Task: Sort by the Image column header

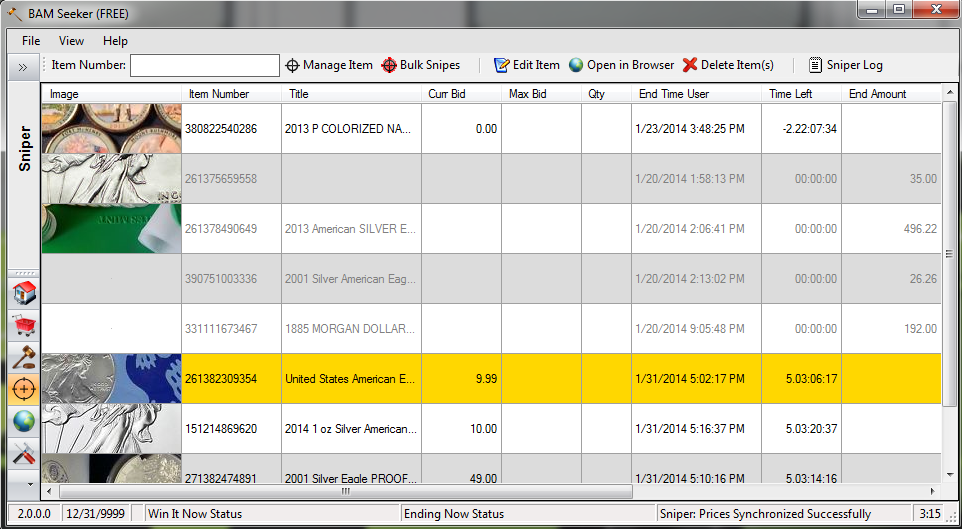Action: click(x=112, y=94)
